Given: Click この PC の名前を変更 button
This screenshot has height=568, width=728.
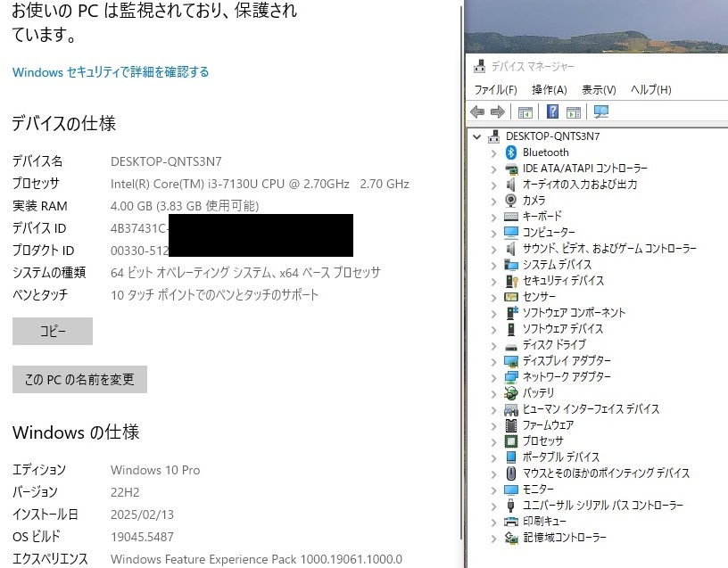Looking at the screenshot, I should [79, 380].
